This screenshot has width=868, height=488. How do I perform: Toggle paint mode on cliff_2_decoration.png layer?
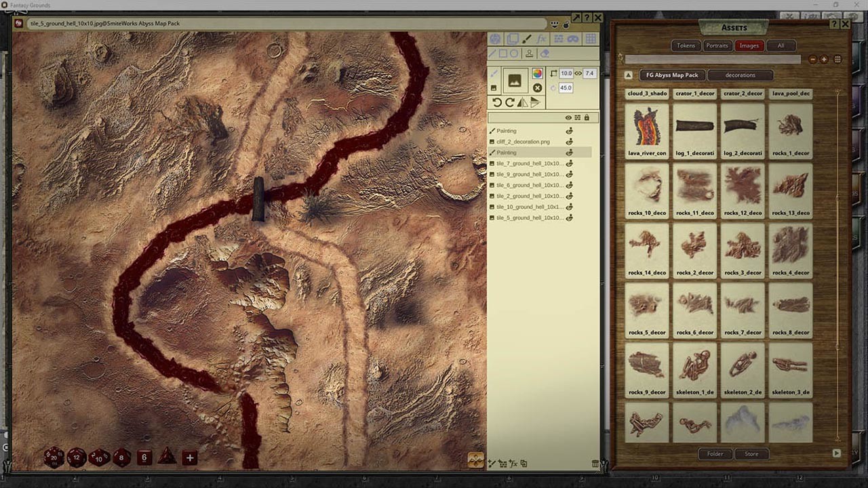(569, 142)
